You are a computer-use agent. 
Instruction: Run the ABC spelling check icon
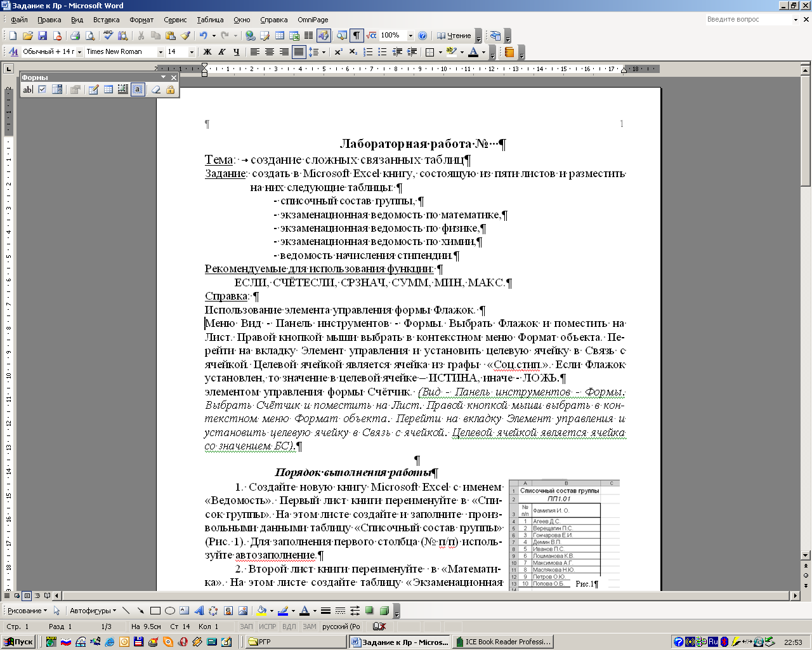108,36
